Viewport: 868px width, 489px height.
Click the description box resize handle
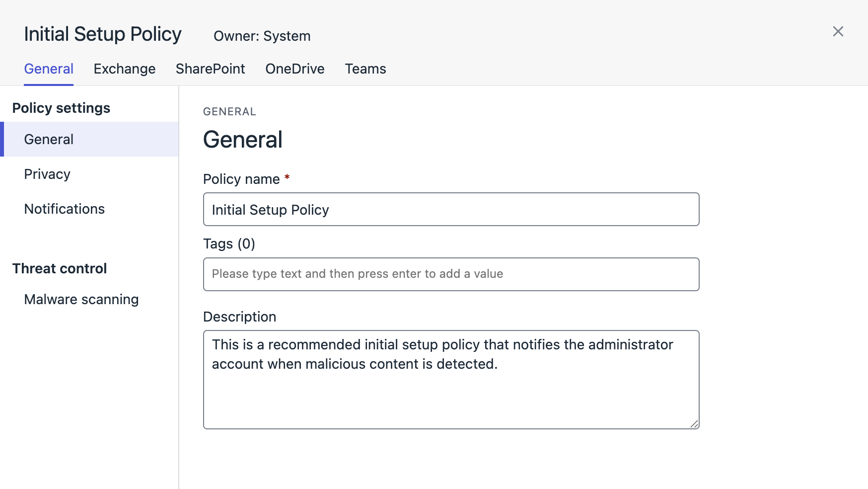pyautogui.click(x=694, y=423)
